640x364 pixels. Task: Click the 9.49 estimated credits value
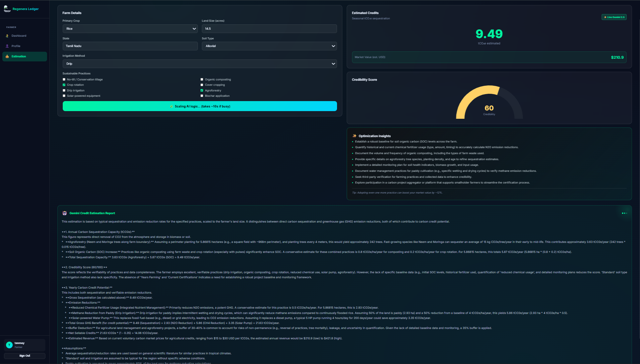(489, 34)
